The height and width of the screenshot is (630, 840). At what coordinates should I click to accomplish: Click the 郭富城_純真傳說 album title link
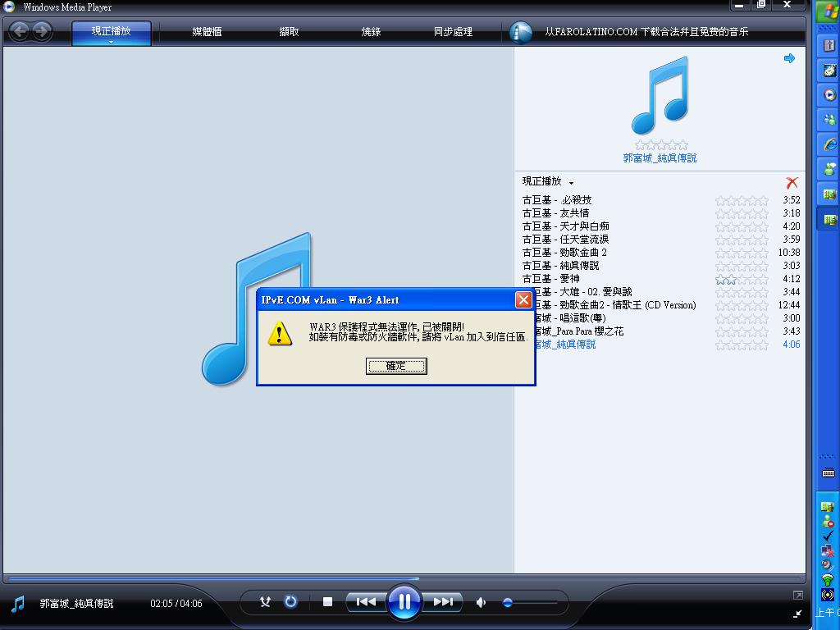(660, 158)
